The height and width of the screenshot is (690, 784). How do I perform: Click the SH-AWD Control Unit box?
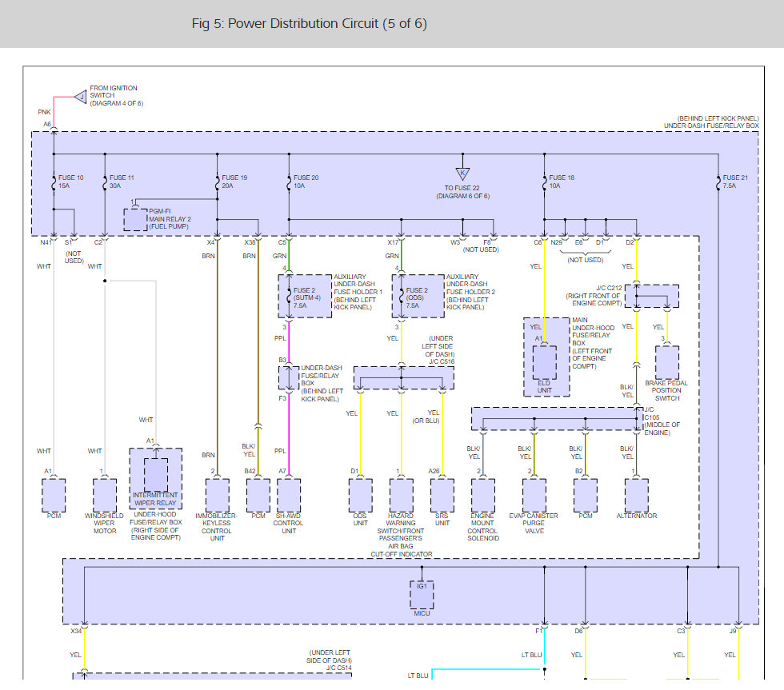[x=289, y=496]
